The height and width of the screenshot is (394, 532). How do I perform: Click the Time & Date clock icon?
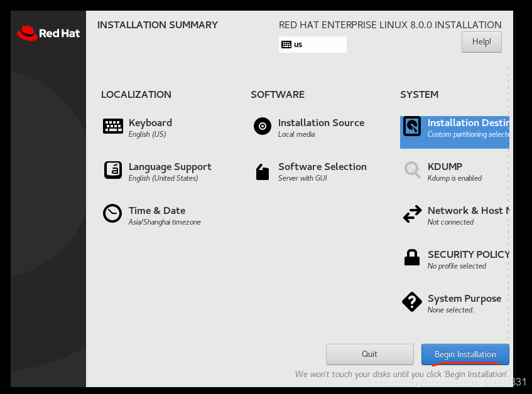(x=112, y=213)
